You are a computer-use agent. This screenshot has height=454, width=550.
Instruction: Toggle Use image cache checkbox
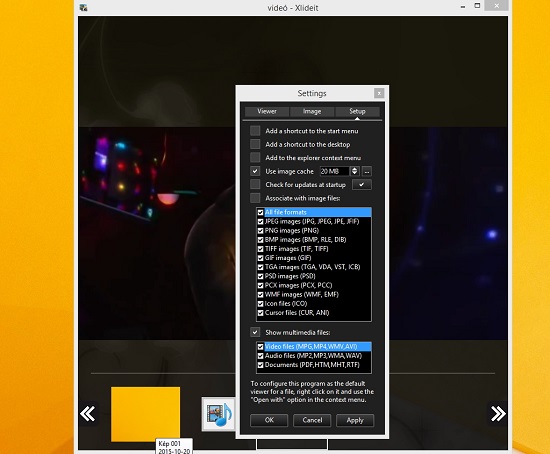coord(255,171)
